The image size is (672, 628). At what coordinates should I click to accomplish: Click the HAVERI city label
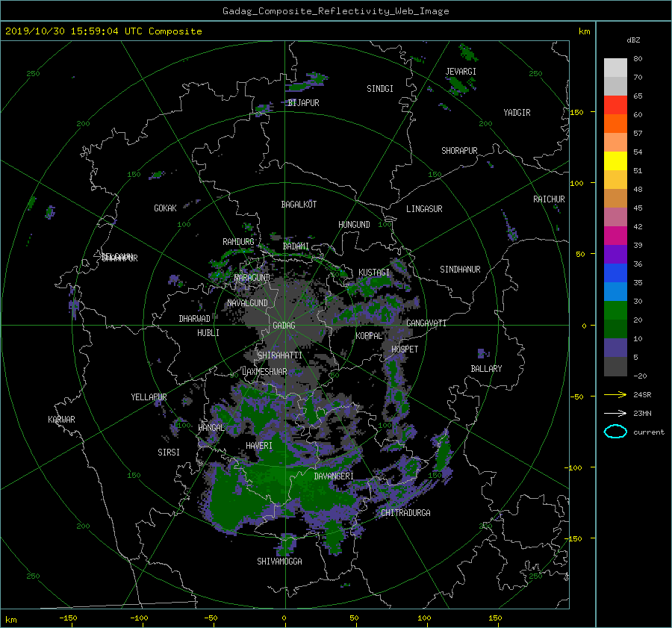(x=259, y=447)
